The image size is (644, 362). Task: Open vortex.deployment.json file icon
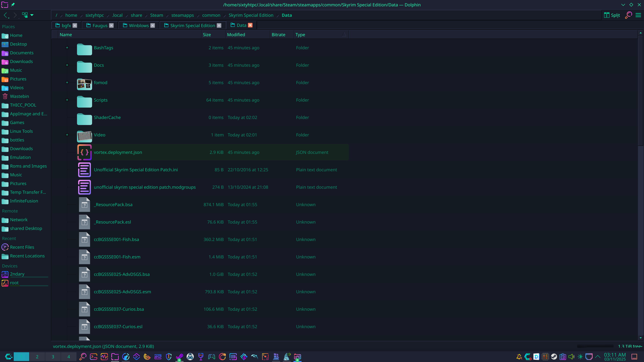(x=84, y=152)
